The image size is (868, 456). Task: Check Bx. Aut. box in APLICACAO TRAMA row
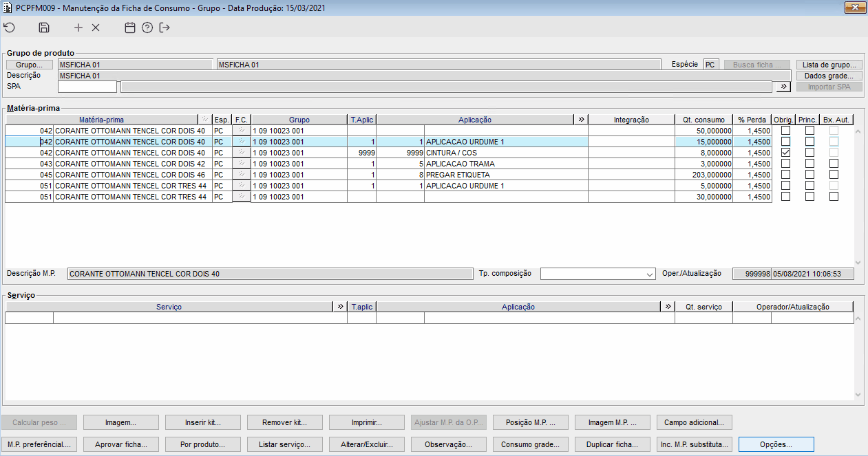(834, 163)
